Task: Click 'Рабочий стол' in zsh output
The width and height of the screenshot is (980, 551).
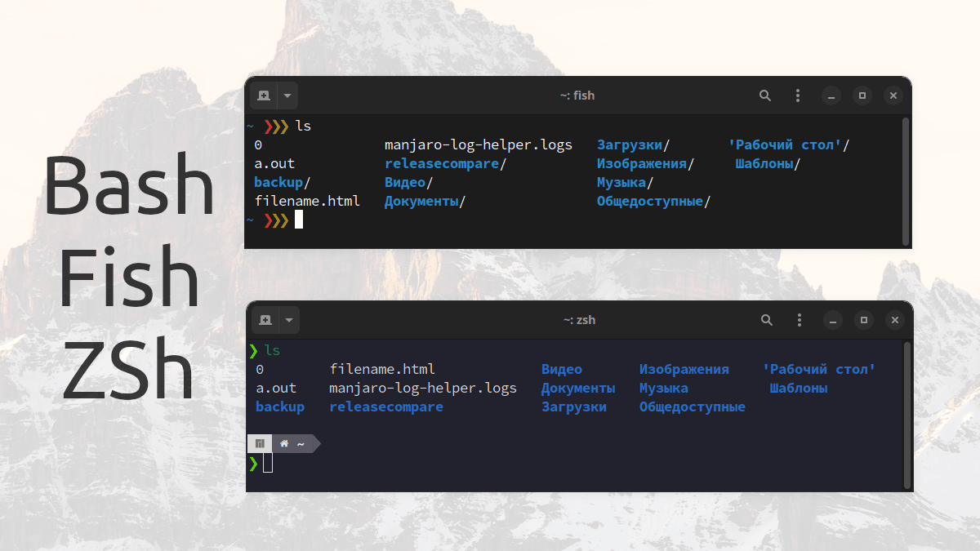Action: 819,370
